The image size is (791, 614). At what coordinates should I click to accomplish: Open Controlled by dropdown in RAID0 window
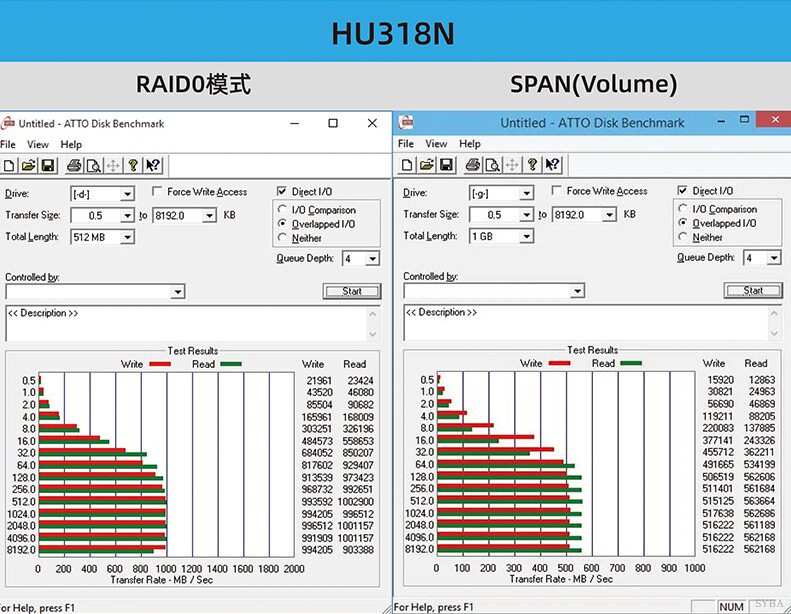point(178,292)
